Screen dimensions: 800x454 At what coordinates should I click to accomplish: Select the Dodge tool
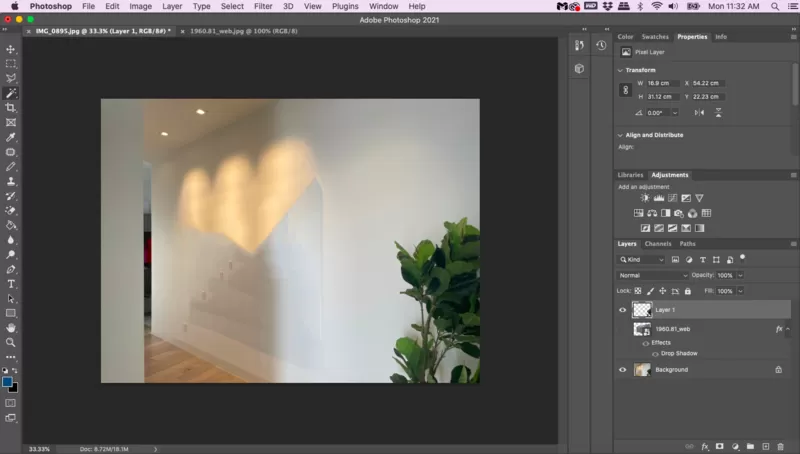tap(11, 255)
